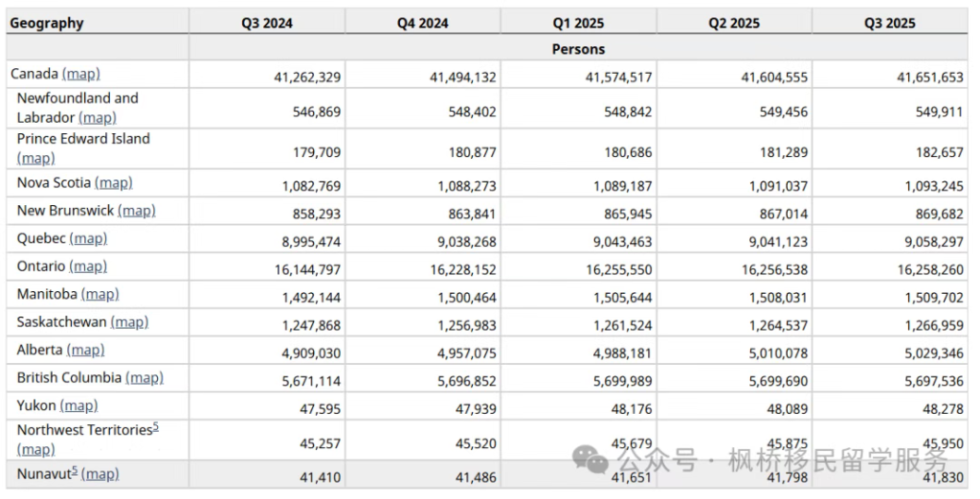Screen dimensions: 980x499
Task: Open the New Brunswick map link
Action: pos(137,211)
